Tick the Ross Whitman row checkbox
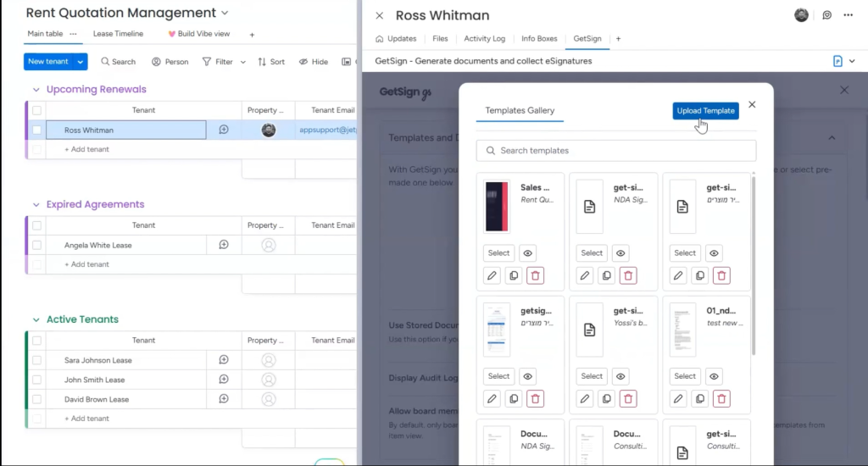Image resolution: width=868 pixels, height=466 pixels. click(x=36, y=130)
